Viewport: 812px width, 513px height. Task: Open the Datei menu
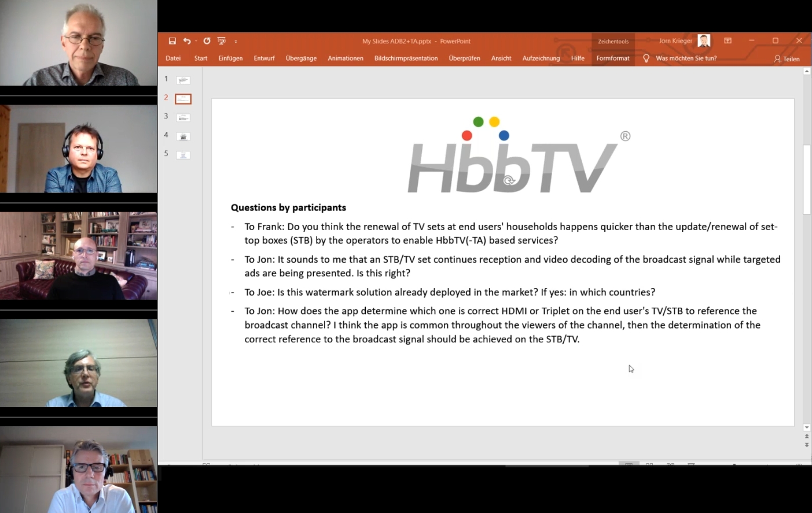[x=172, y=58]
